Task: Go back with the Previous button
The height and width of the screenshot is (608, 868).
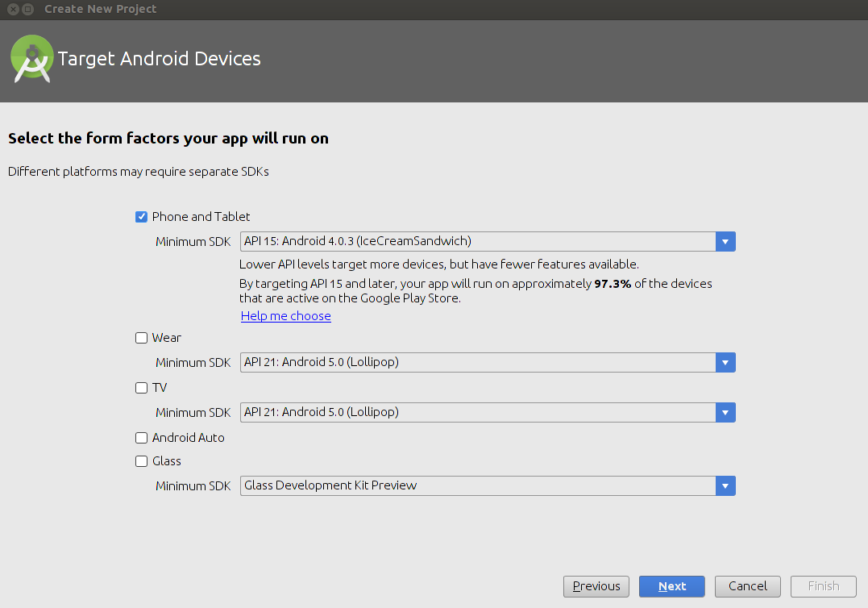Action: point(596,586)
